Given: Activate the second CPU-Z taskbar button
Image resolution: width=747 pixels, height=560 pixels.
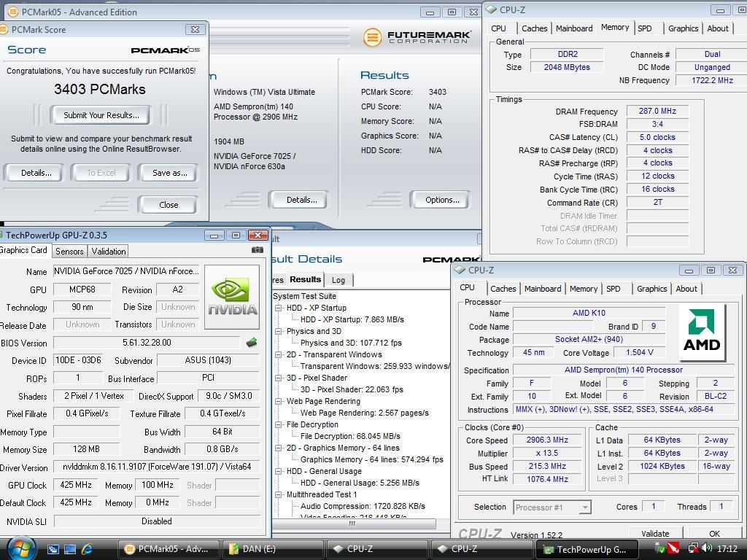Looking at the screenshot, I should point(481,549).
